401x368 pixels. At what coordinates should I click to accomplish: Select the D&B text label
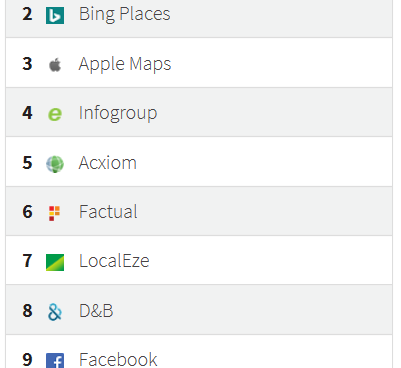(96, 311)
